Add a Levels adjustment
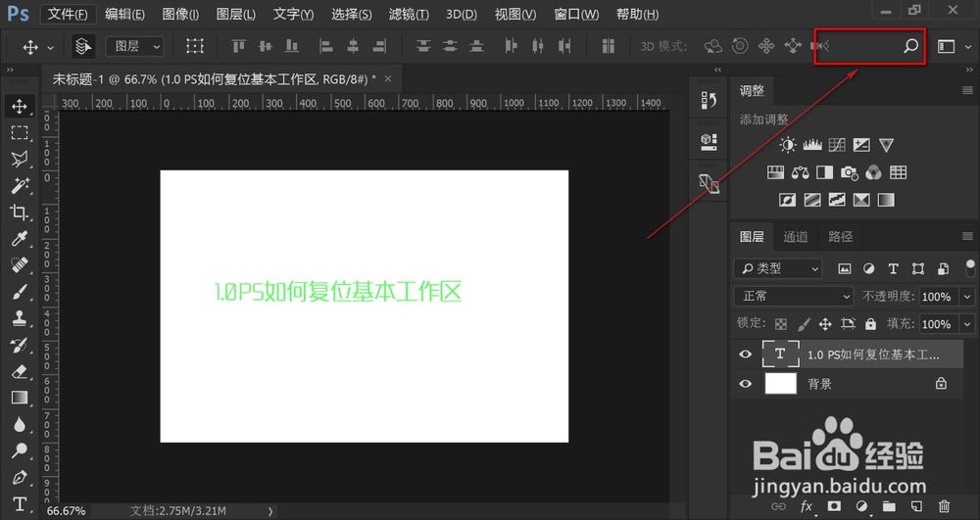980x520 pixels. tap(811, 146)
